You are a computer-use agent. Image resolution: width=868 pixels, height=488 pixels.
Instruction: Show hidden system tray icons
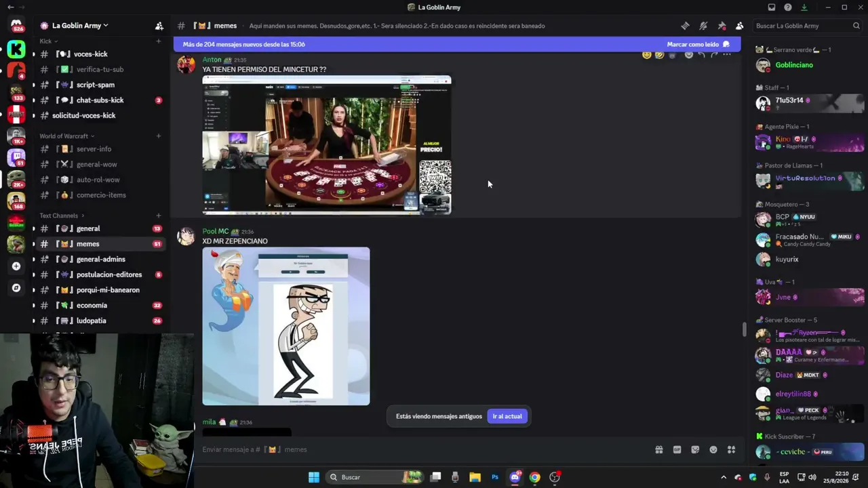[723, 477]
